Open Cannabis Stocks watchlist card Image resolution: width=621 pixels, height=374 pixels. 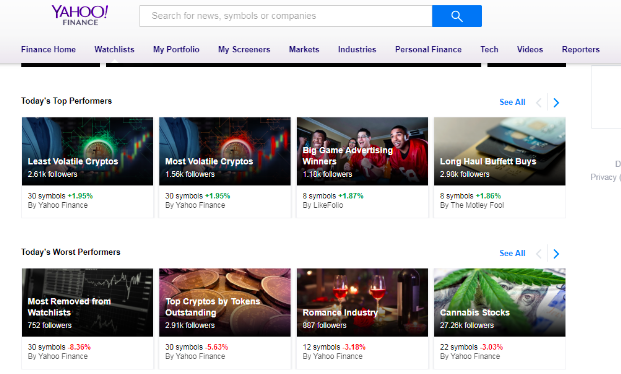[499, 319]
